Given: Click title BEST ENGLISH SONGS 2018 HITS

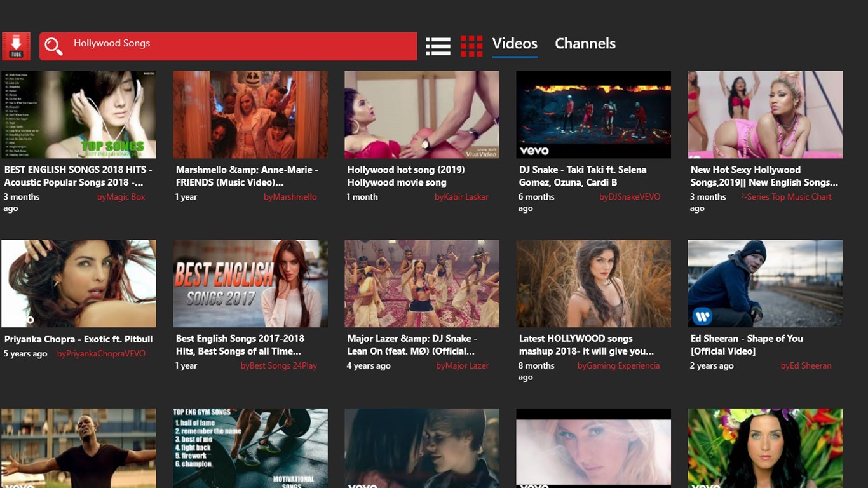Looking at the screenshot, I should 78,176.
